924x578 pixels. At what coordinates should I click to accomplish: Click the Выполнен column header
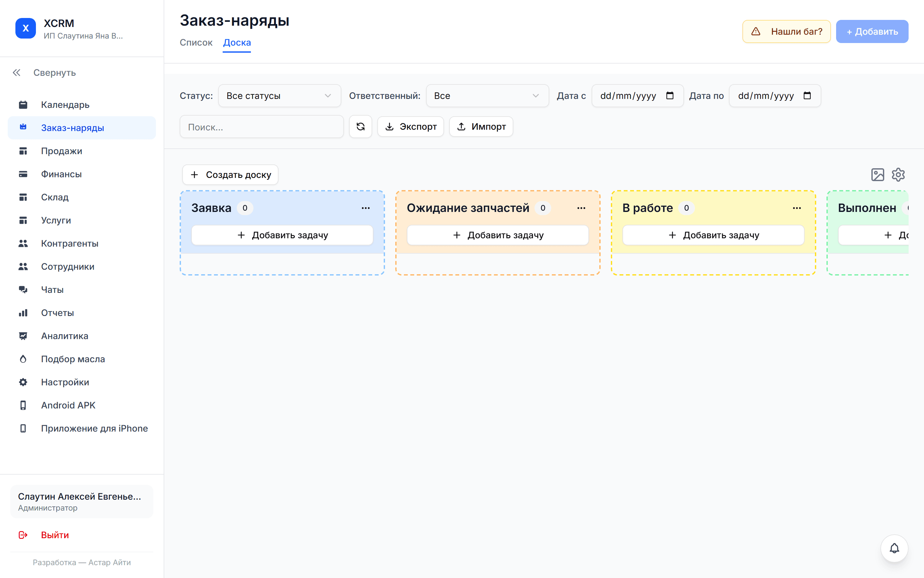click(867, 208)
